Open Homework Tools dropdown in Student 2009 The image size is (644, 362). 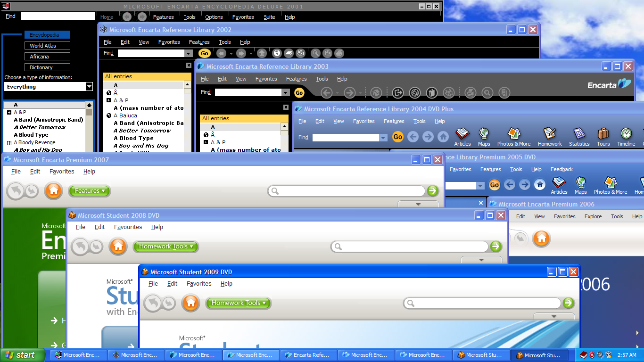click(x=238, y=303)
